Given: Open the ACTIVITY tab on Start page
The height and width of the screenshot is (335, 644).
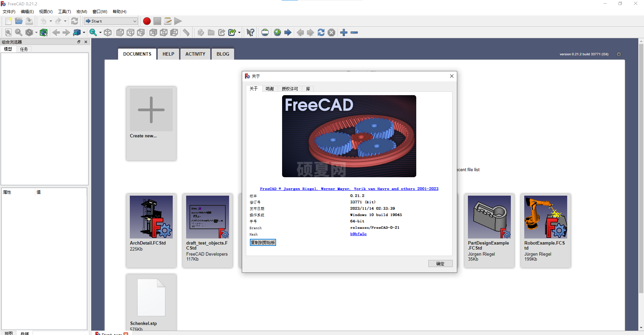Looking at the screenshot, I should coord(195,54).
